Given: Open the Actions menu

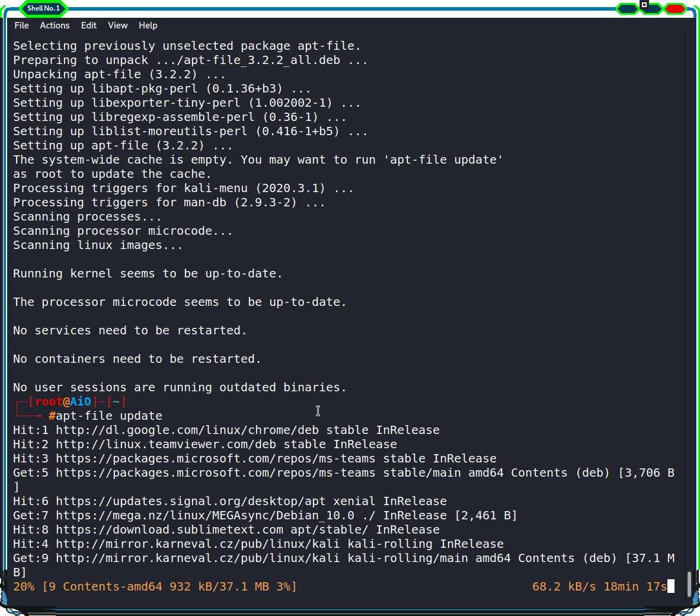Looking at the screenshot, I should pos(54,25).
